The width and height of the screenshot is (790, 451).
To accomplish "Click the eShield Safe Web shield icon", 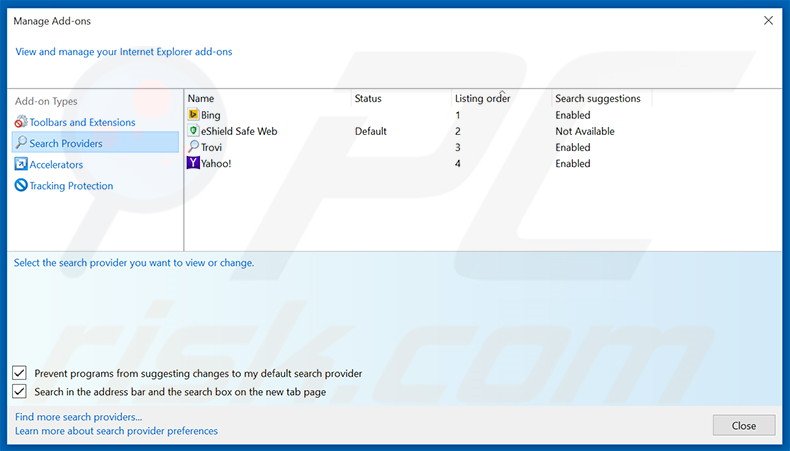I will [193, 131].
